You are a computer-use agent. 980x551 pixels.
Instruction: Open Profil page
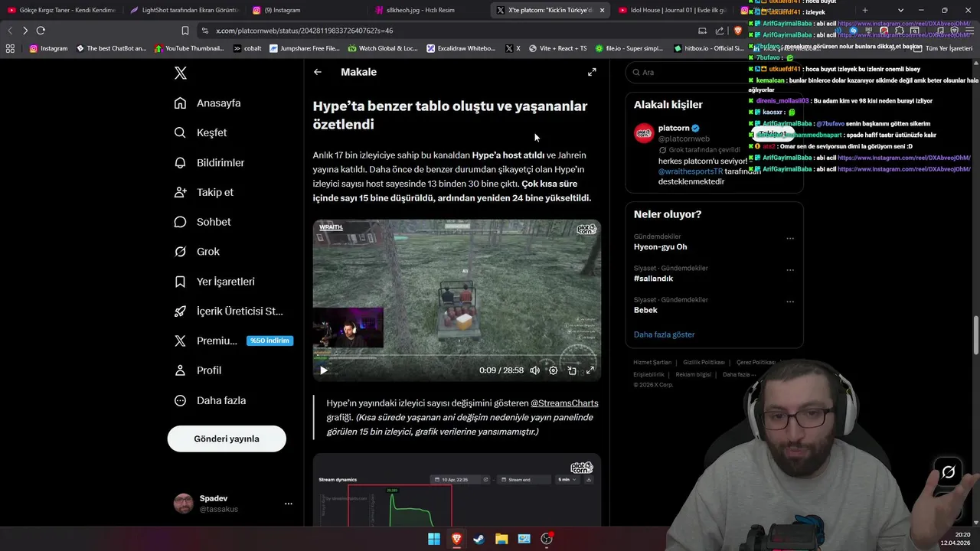[198, 370]
